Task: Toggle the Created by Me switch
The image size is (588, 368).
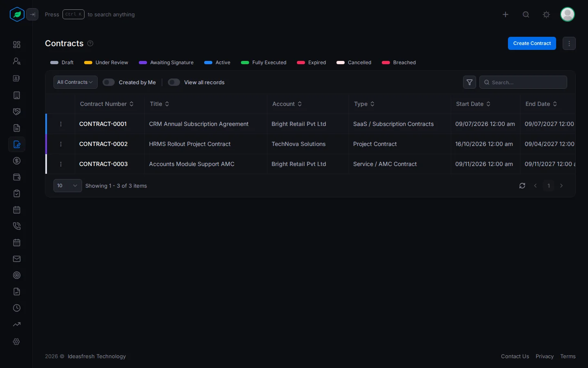Action: click(109, 82)
